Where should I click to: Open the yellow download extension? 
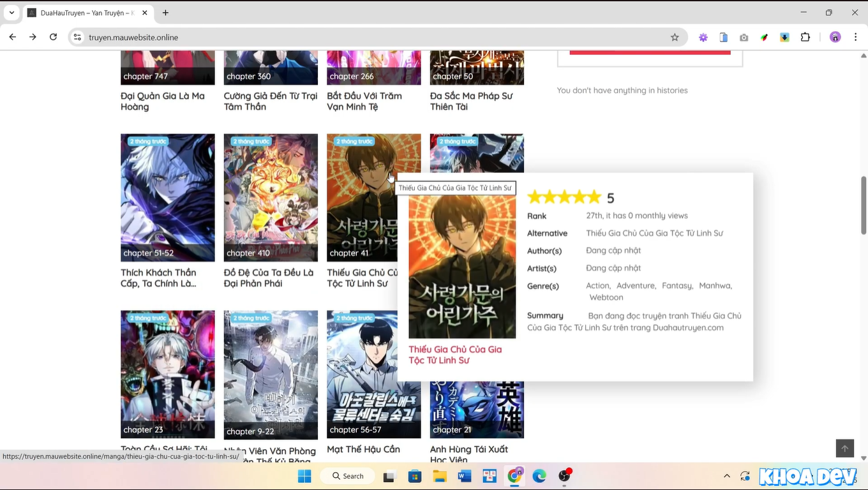click(785, 37)
